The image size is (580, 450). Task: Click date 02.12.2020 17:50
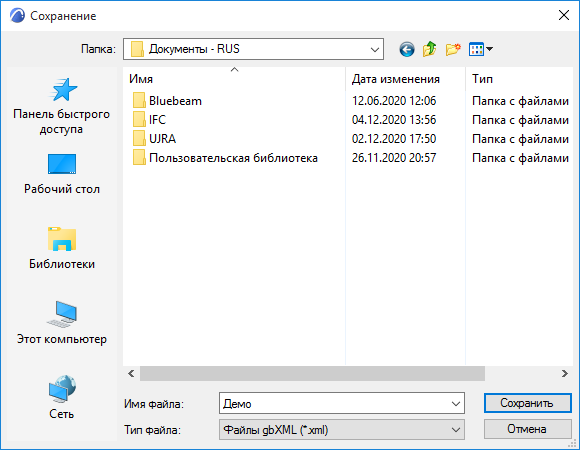pyautogui.click(x=394, y=139)
